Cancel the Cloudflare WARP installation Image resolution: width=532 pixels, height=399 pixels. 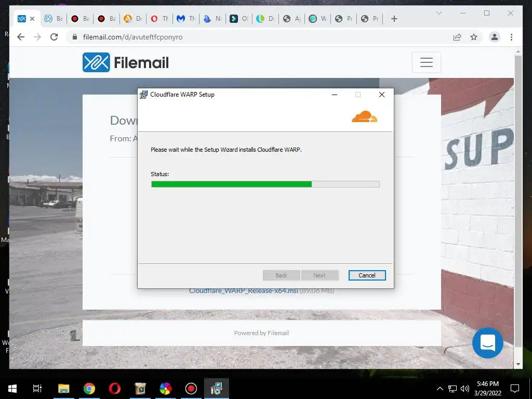pyautogui.click(x=367, y=275)
